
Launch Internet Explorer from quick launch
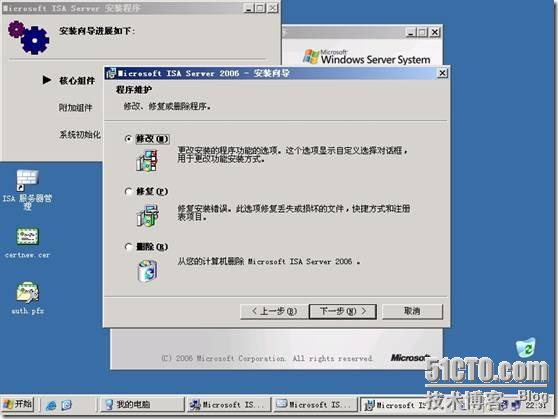tap(51, 405)
